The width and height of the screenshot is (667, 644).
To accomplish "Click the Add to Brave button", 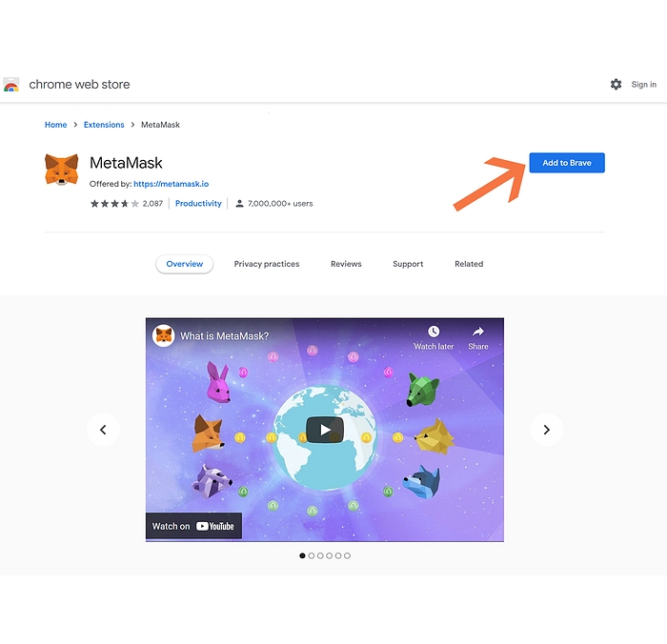I will pyautogui.click(x=567, y=163).
